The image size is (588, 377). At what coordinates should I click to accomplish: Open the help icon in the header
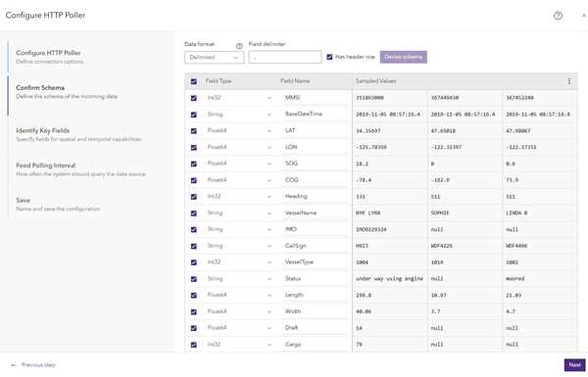pos(558,16)
